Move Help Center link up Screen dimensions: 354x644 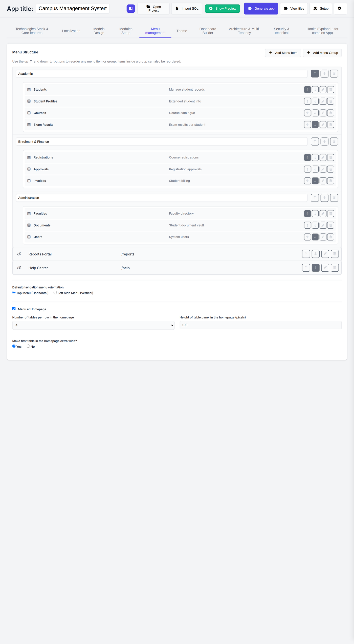[306, 268]
